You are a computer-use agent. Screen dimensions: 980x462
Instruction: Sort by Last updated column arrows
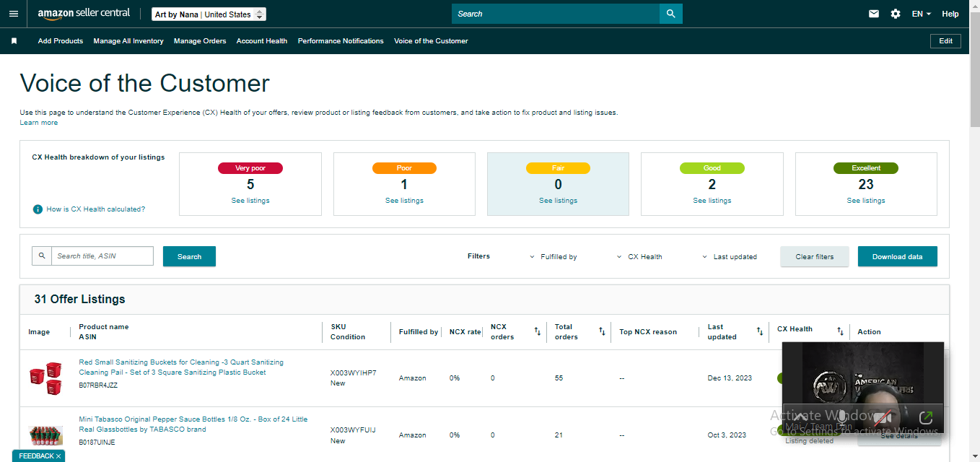(x=760, y=331)
